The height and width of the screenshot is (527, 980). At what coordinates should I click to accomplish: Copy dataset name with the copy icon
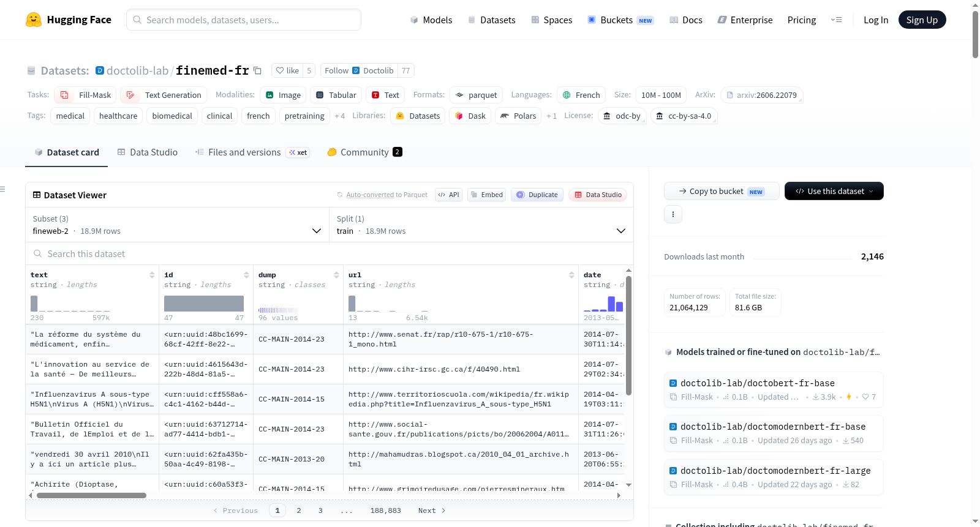(x=257, y=71)
